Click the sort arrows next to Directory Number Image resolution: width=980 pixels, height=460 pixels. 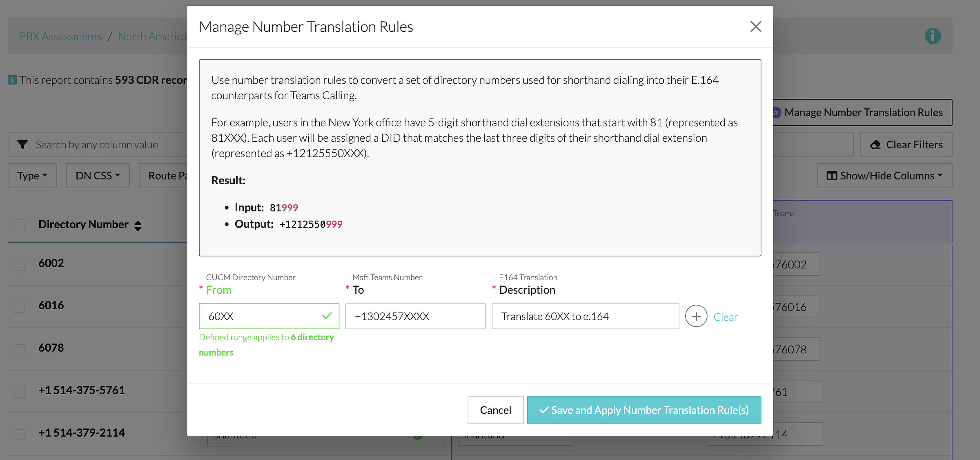click(138, 225)
